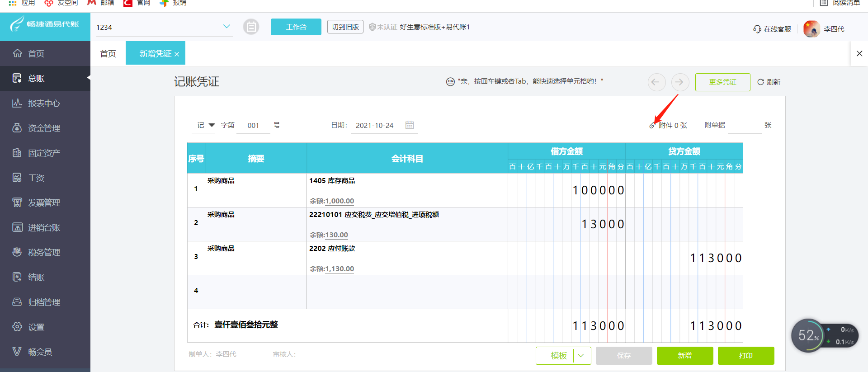Viewport: 868px width, 372px height.
Task: Click the 更多凭证 button
Action: [x=722, y=82]
